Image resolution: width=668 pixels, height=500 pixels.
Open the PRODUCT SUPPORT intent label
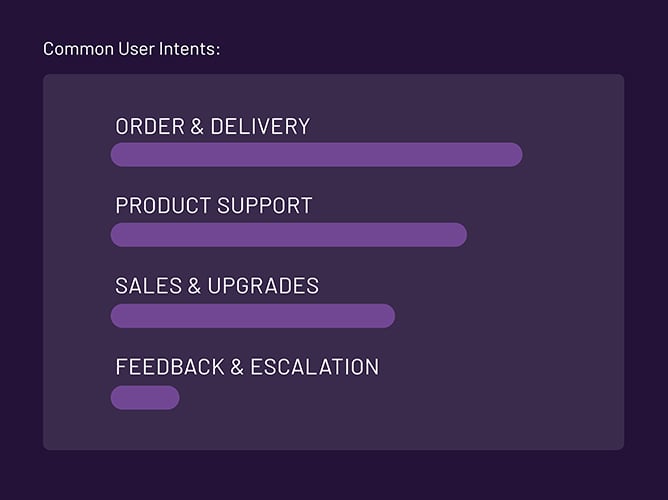pos(214,206)
